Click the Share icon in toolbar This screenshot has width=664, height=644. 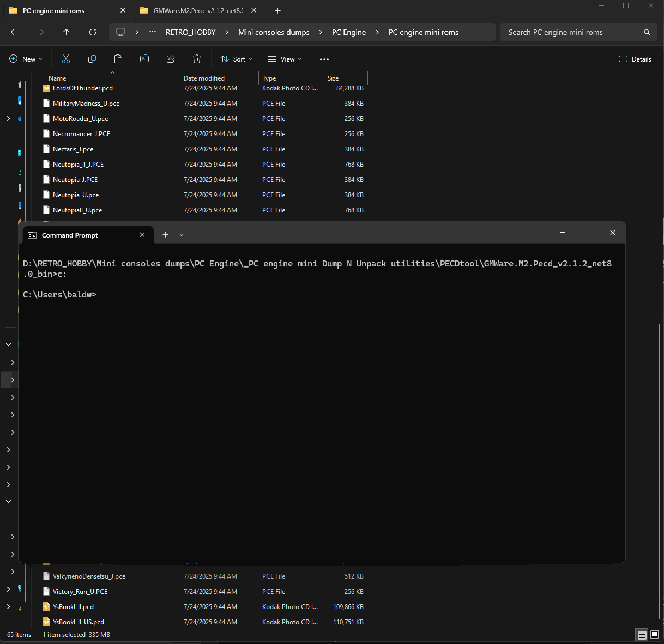171,59
